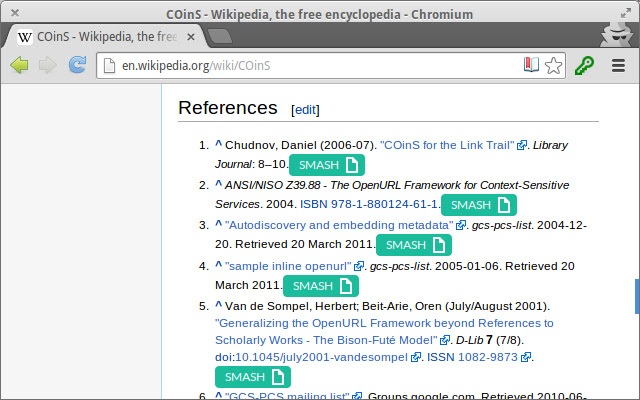
Task: Click "Library" in the Chudnov reference
Action: tap(550, 145)
